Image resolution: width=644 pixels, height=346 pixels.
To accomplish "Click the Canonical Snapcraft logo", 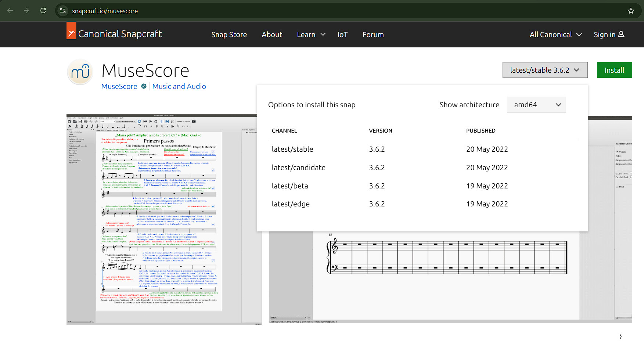I will click(114, 34).
